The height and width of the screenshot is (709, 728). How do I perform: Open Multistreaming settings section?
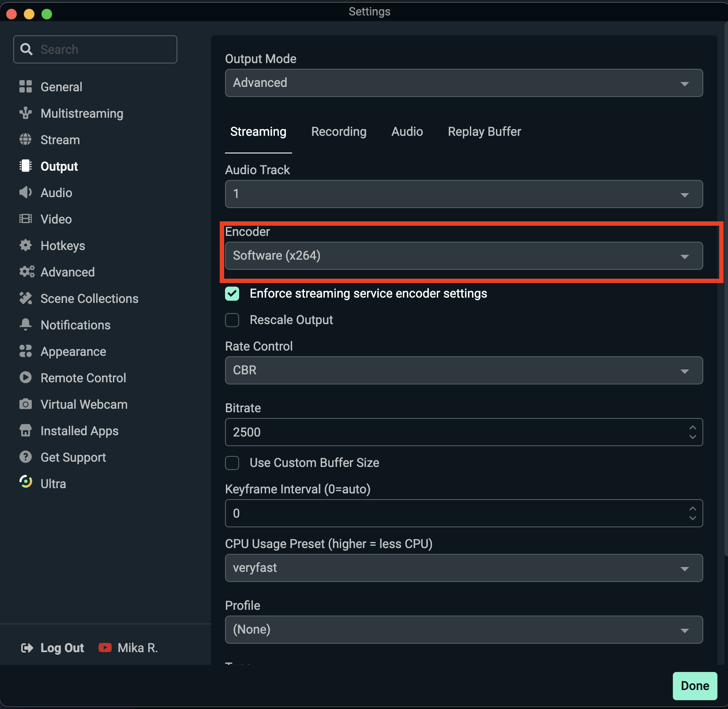(82, 113)
